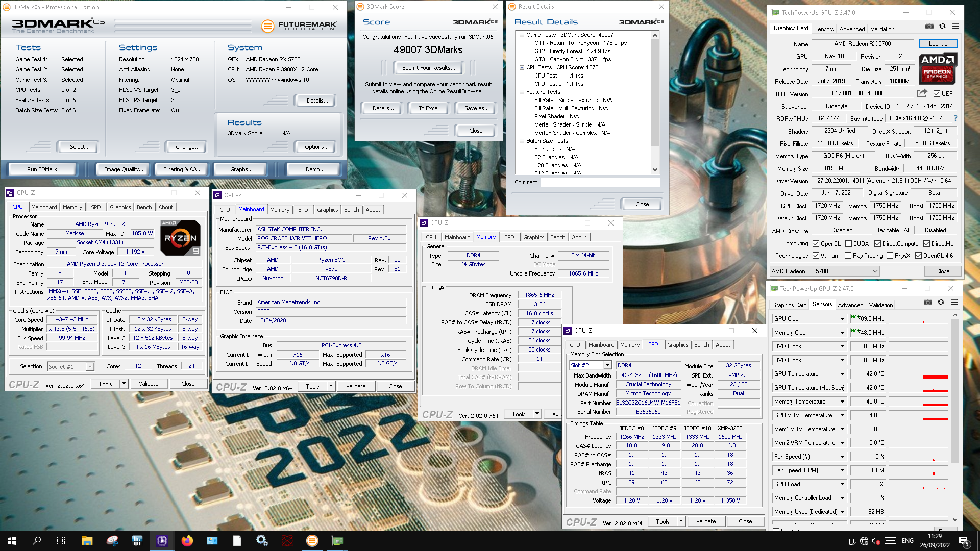Click the Save as... button in the 3DMark Score window
The width and height of the screenshot is (980, 551).
476,108
